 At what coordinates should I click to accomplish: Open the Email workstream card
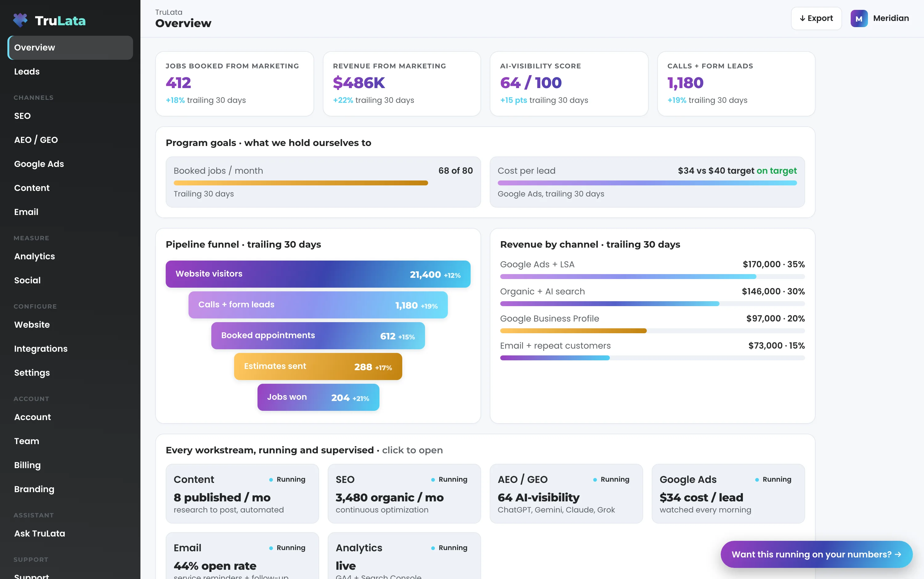coord(242,556)
